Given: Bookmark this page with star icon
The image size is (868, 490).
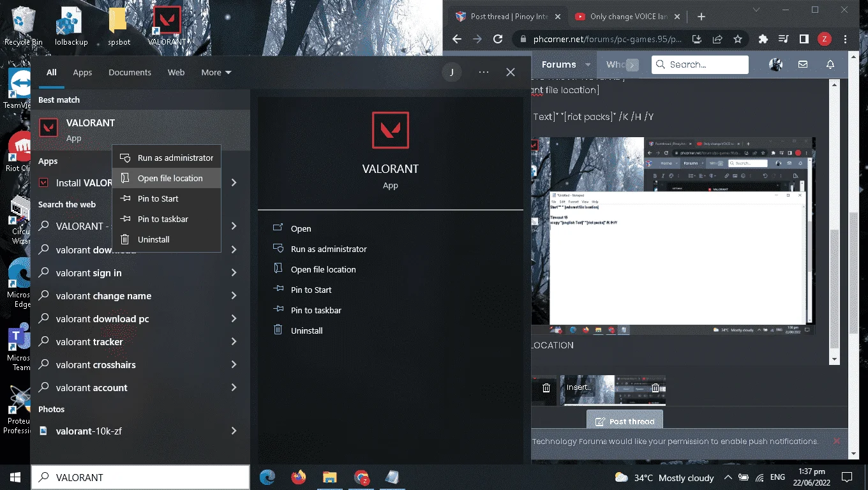Looking at the screenshot, I should coord(738,39).
